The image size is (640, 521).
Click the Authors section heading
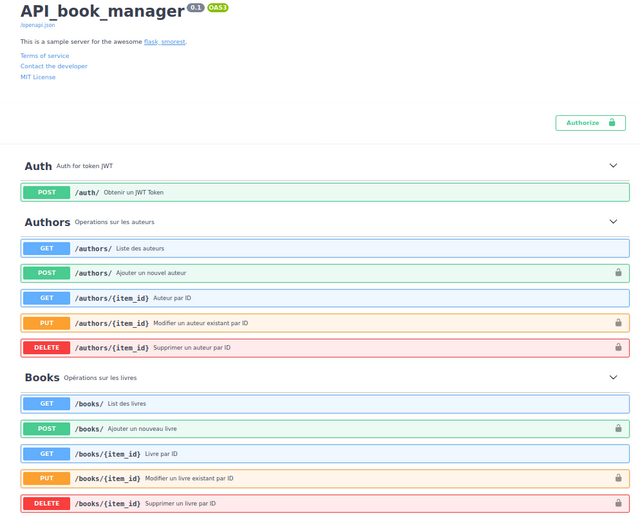click(47, 222)
